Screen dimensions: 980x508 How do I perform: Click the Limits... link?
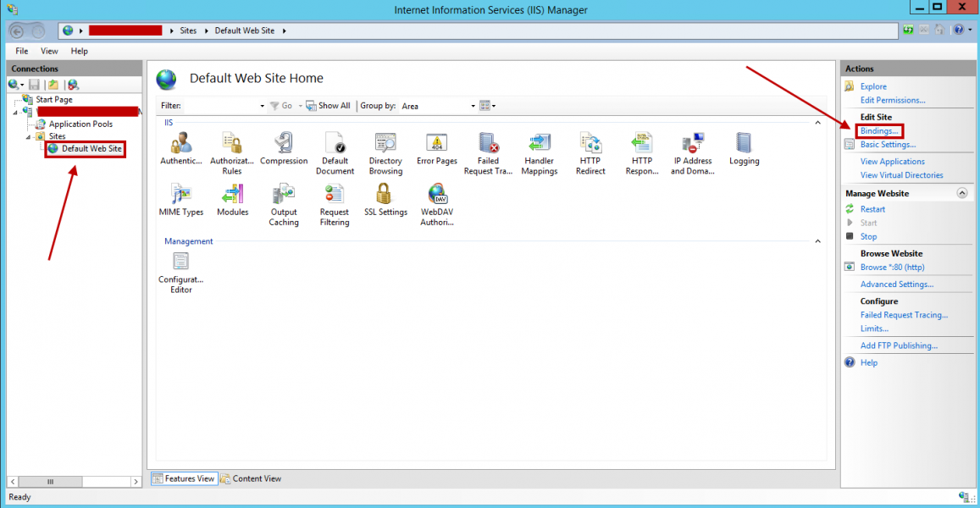pos(874,329)
